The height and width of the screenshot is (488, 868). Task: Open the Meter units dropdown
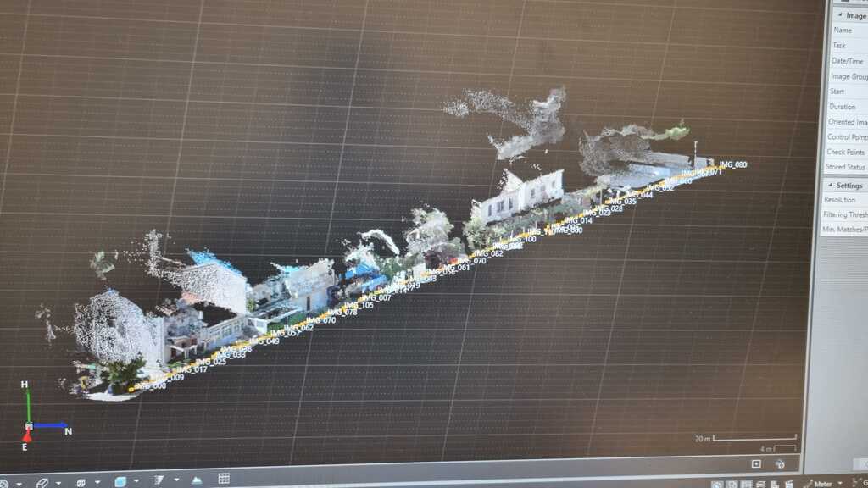838,484
